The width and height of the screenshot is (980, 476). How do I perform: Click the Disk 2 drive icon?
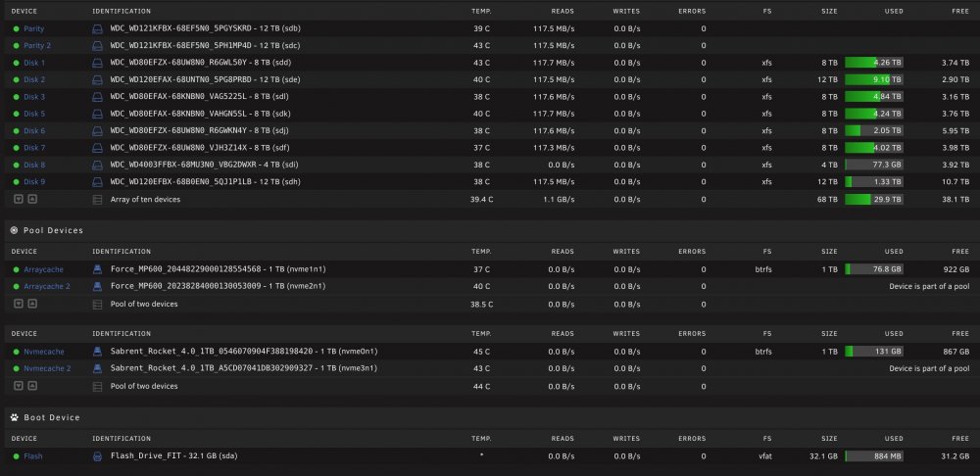97,79
